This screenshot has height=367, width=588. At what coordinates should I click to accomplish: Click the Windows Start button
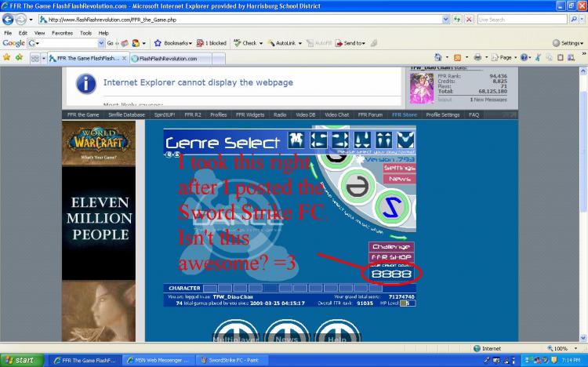click(20, 360)
